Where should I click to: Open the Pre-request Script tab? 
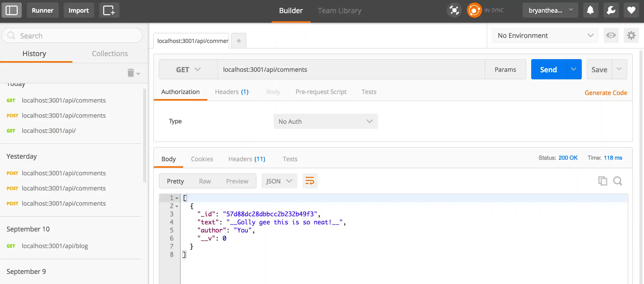pos(321,92)
